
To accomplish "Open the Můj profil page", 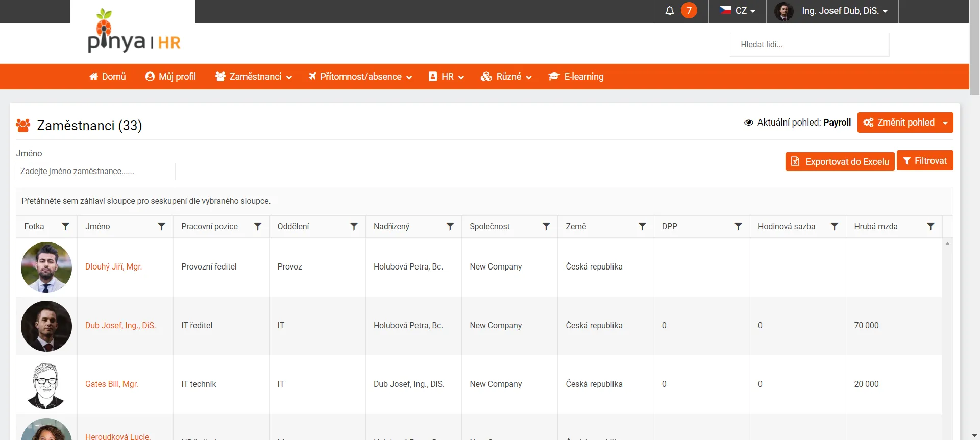I will click(x=170, y=77).
